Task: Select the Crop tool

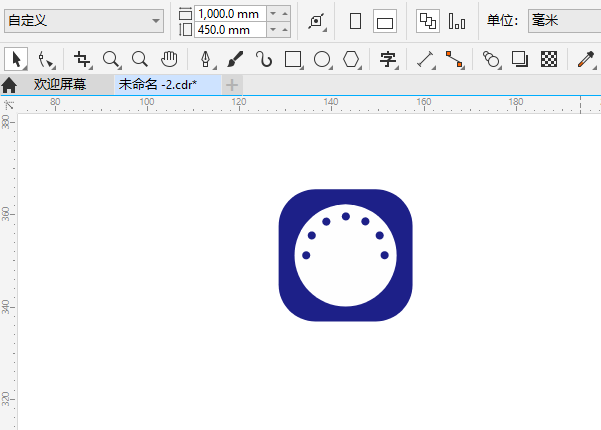Action: 82,60
